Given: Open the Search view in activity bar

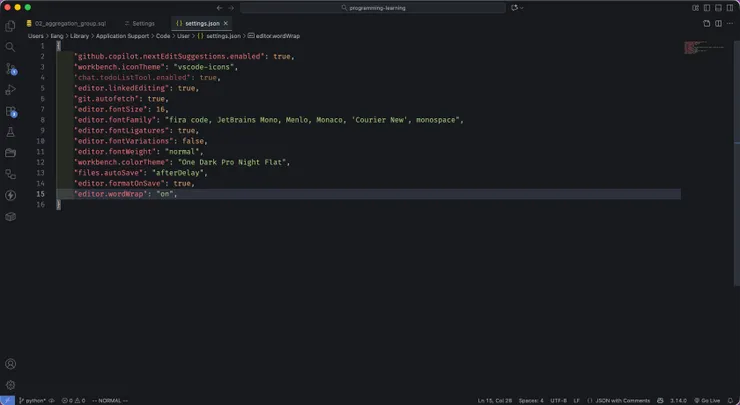Looking at the screenshot, I should pyautogui.click(x=10, y=47).
